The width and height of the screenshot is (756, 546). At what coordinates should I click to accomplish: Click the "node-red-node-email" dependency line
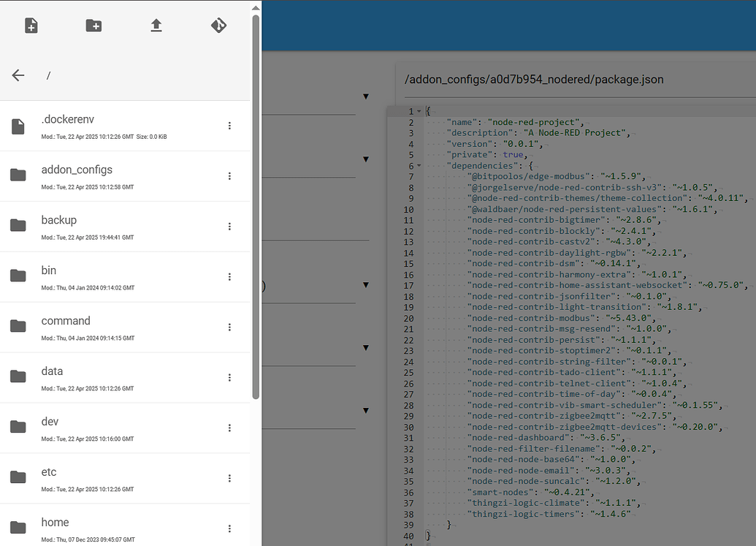(549, 471)
